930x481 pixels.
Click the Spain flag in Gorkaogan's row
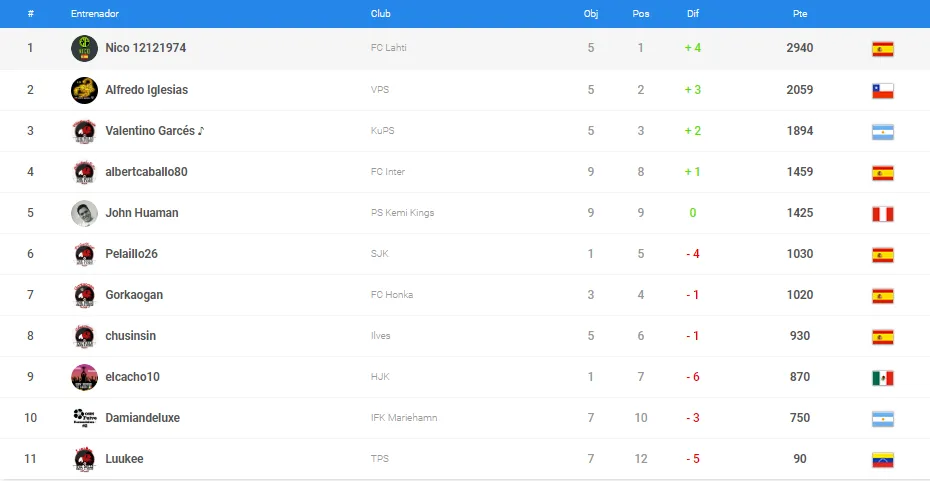(883, 295)
